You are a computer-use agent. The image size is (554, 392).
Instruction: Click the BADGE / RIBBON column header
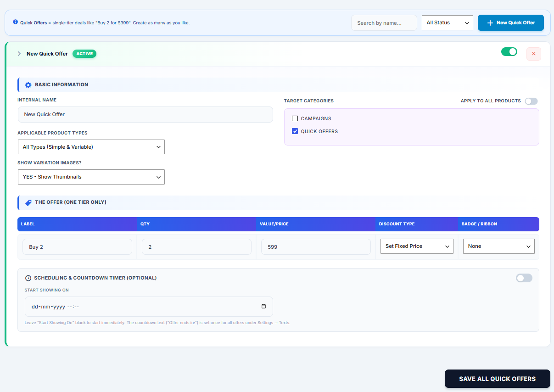tap(479, 224)
